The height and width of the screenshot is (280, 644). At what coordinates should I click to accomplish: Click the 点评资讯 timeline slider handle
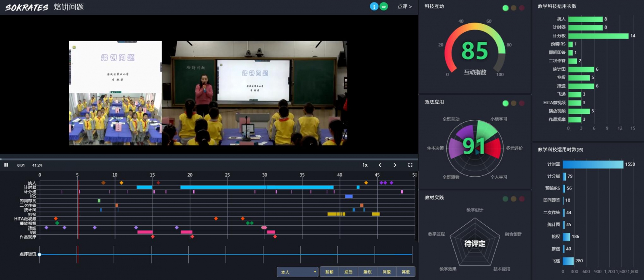pyautogui.click(x=39, y=254)
